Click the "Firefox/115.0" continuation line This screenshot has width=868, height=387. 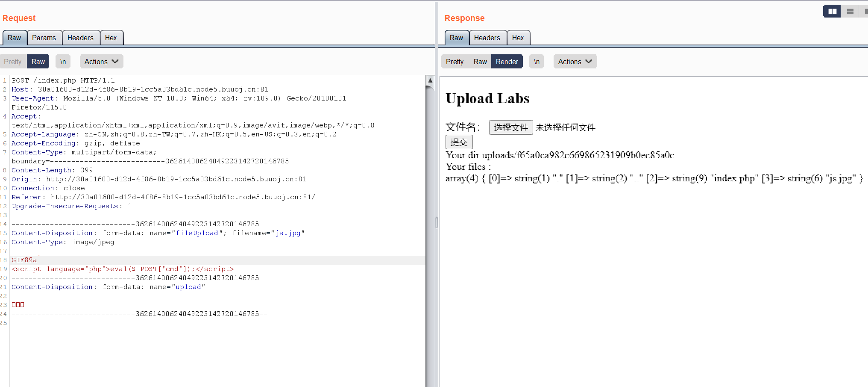coord(39,107)
